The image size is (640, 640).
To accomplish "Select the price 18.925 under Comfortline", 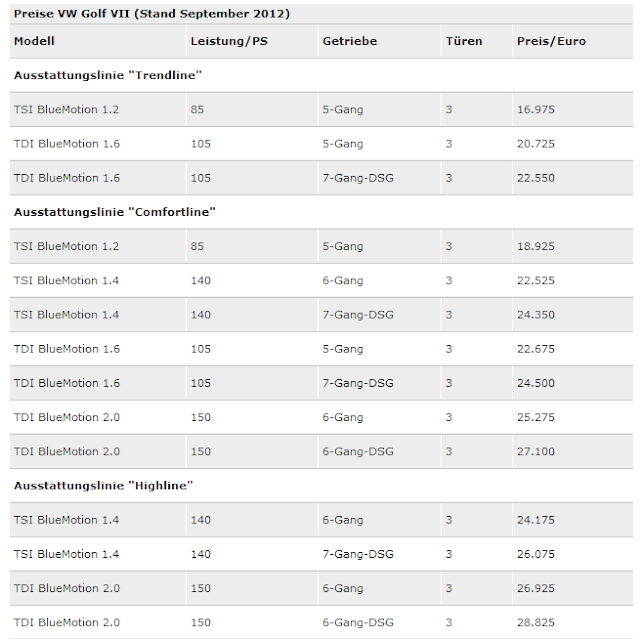I will click(x=536, y=246).
